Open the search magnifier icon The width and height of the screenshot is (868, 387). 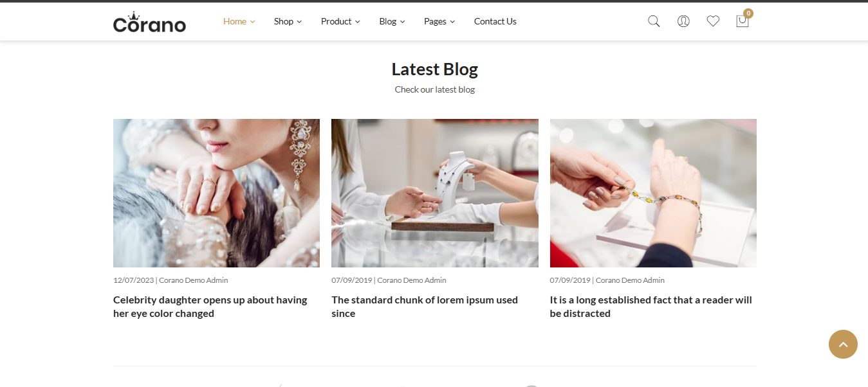tap(654, 21)
